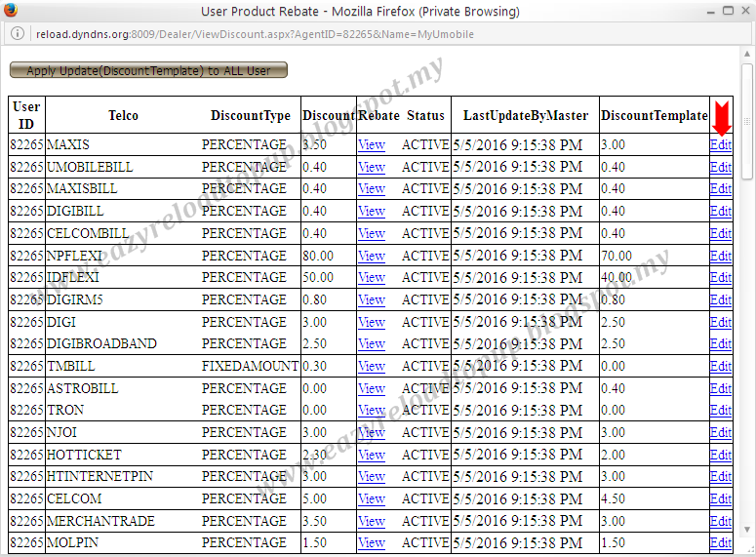Edit the UMOBILEBILL discount row
756x557 pixels.
[720, 167]
